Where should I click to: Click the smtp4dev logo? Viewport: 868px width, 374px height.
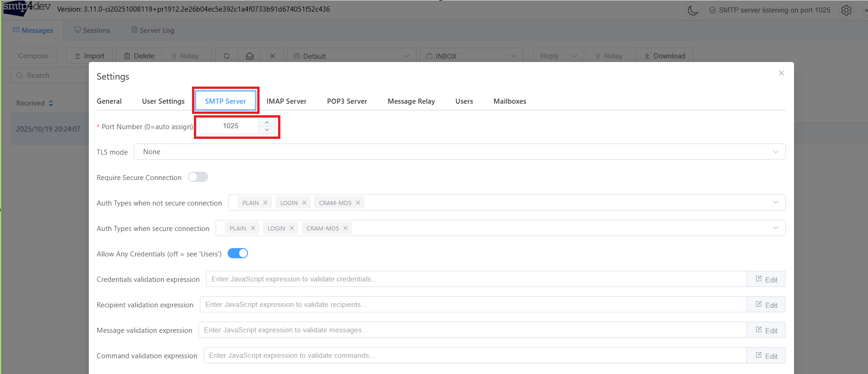pos(27,8)
